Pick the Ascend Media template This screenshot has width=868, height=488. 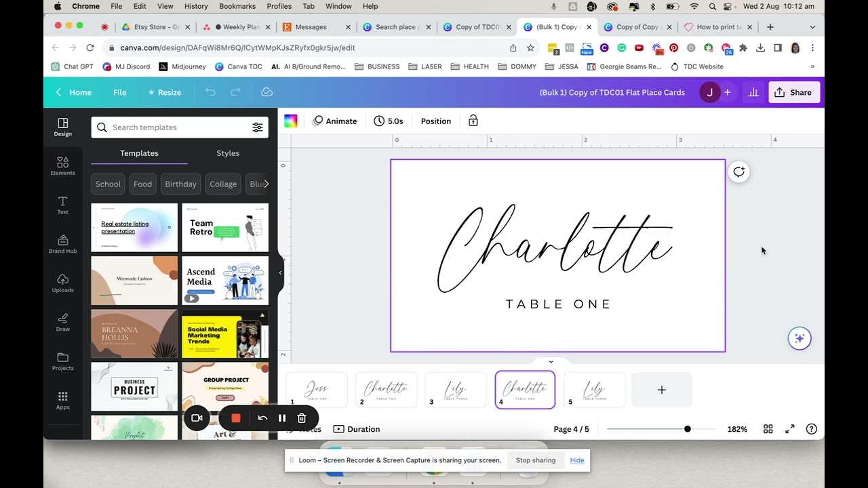tap(225, 281)
